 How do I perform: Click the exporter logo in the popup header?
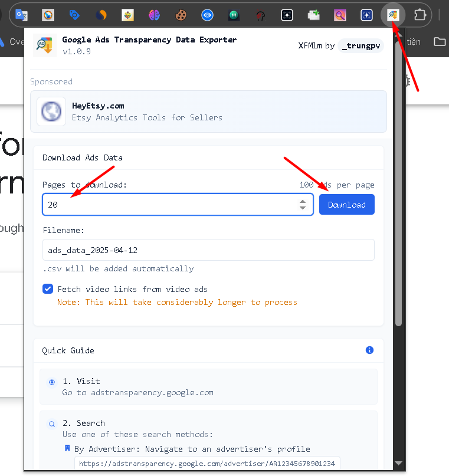45,45
